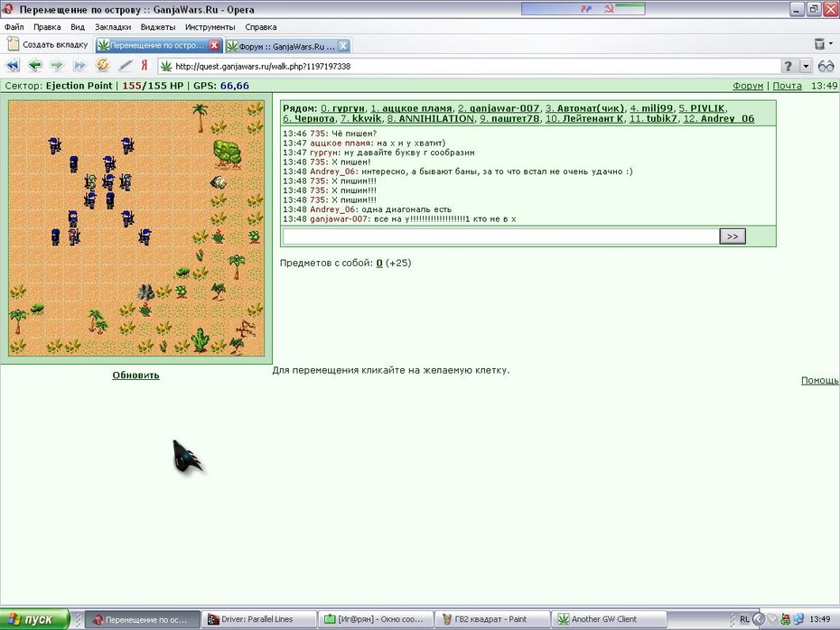Image resolution: width=840 pixels, height=630 pixels.
Task: Switch to 'ГВ2 квадрат - Paint' taskbar item
Action: (492, 619)
